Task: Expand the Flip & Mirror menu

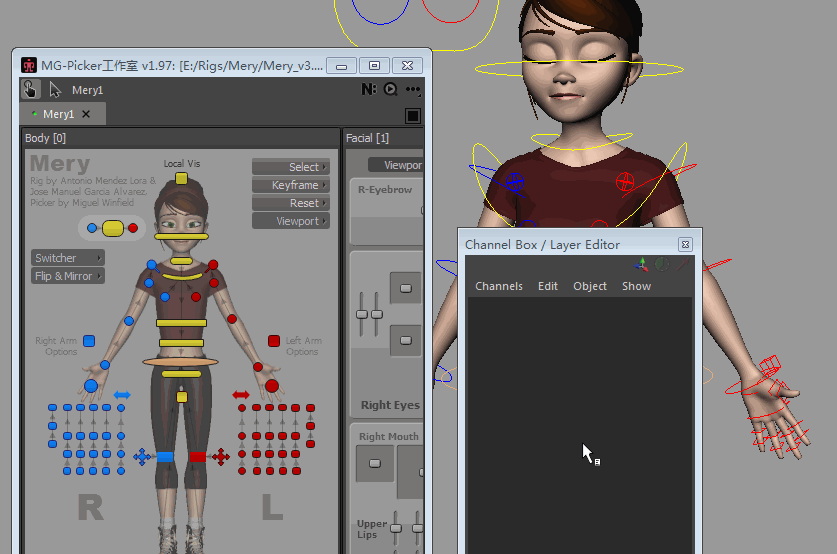Action: click(67, 276)
